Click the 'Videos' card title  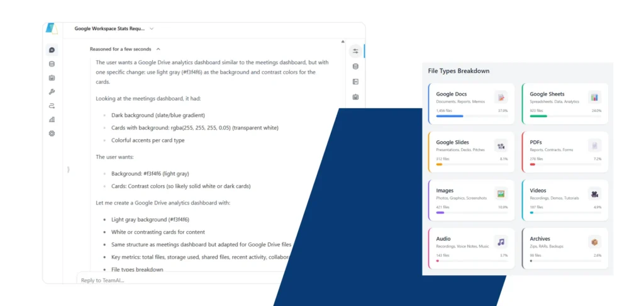pos(538,190)
